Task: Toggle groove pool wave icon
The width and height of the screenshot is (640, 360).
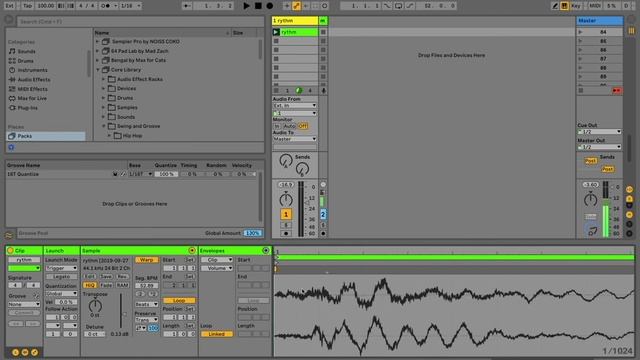Action: coord(9,234)
